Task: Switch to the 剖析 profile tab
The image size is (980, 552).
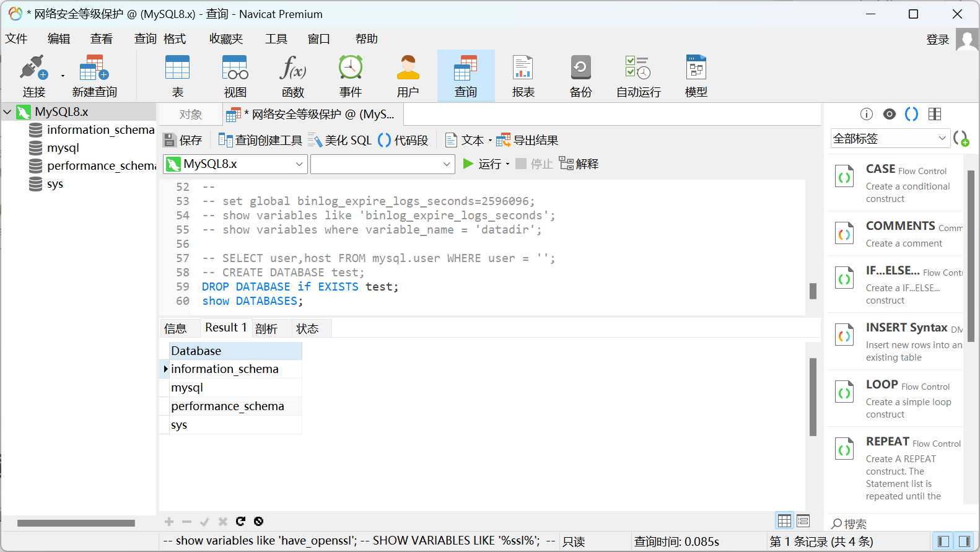Action: 266,328
